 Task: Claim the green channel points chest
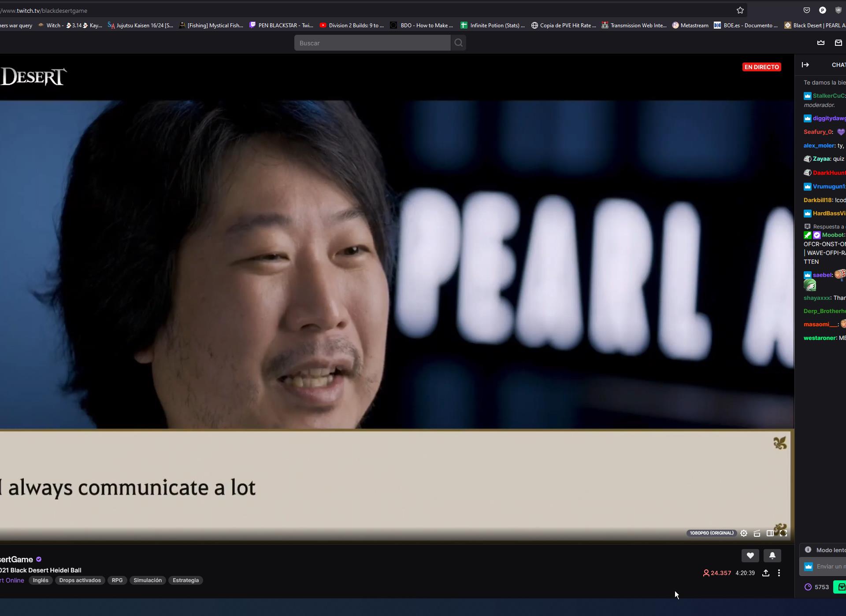[x=840, y=587]
